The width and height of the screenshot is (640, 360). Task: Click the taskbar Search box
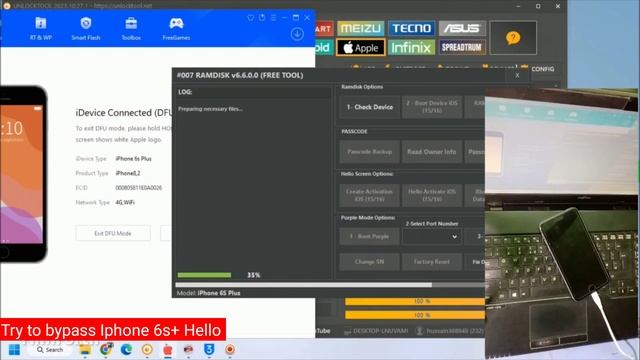50,350
